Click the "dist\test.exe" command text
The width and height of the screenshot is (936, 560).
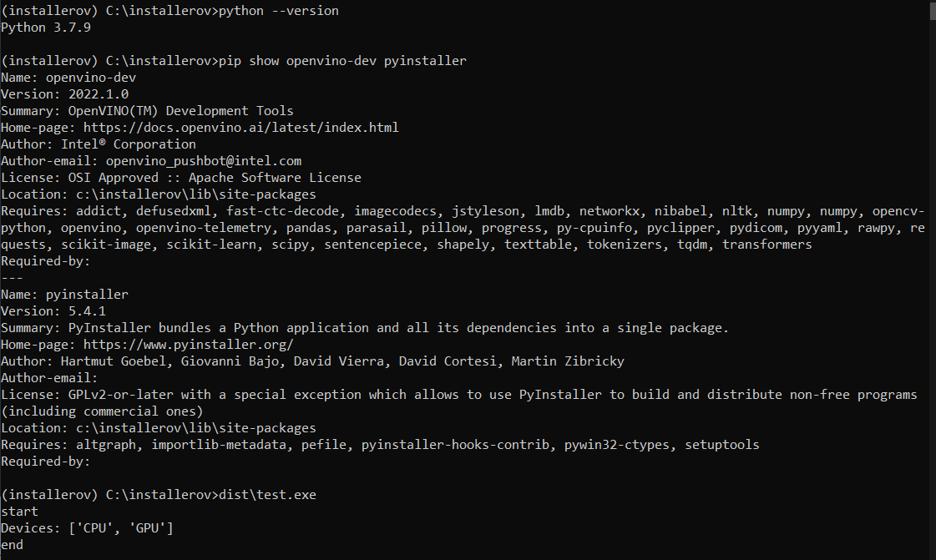pyautogui.click(x=267, y=495)
